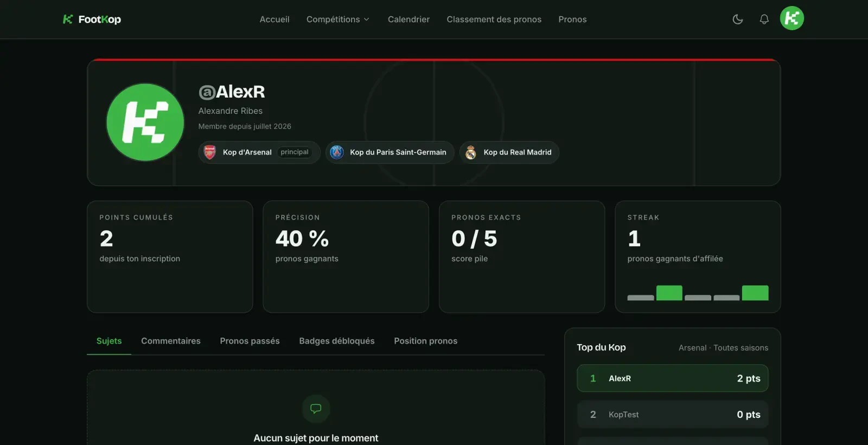Viewport: 868px width, 445px height.
Task: Click the @AlexR username heading
Action: point(232,92)
